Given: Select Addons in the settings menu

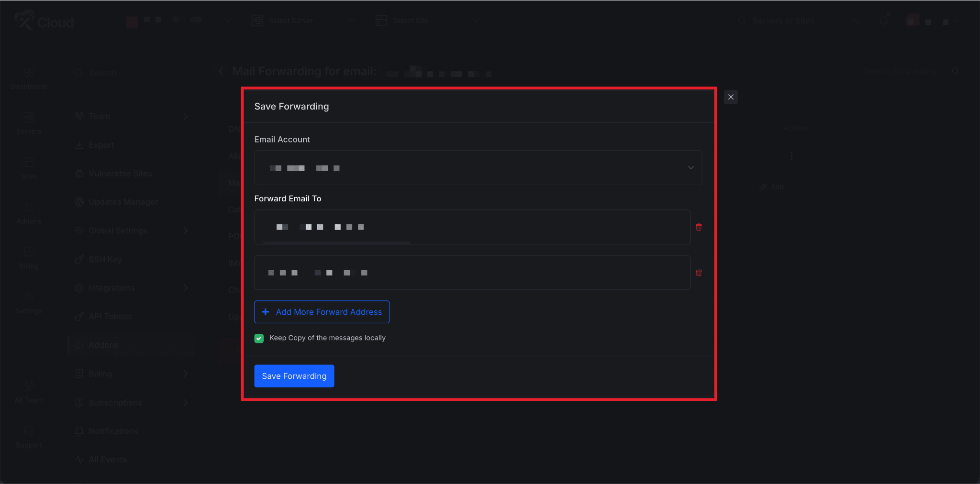Looking at the screenshot, I should point(131,345).
